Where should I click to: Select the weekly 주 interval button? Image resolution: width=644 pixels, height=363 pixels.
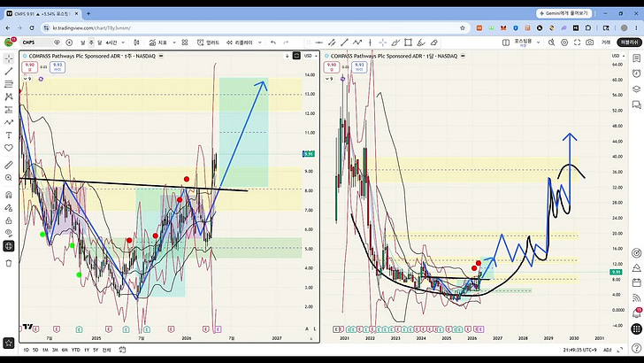coord(91,42)
